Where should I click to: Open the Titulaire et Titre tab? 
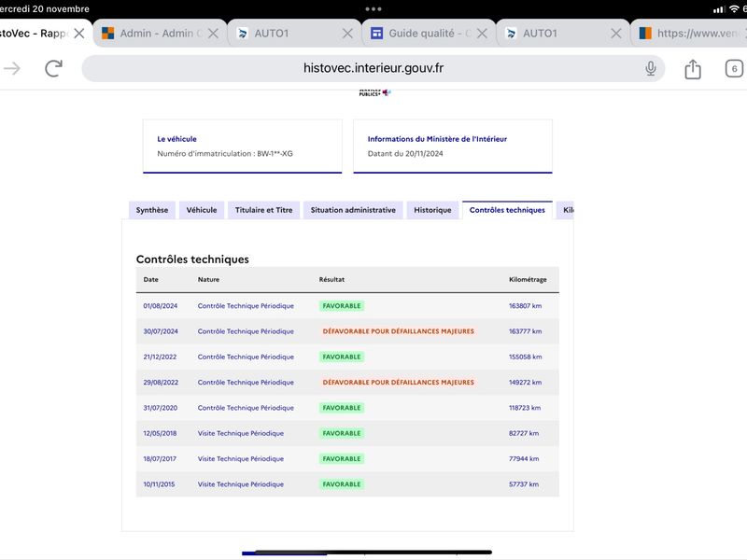tap(263, 210)
